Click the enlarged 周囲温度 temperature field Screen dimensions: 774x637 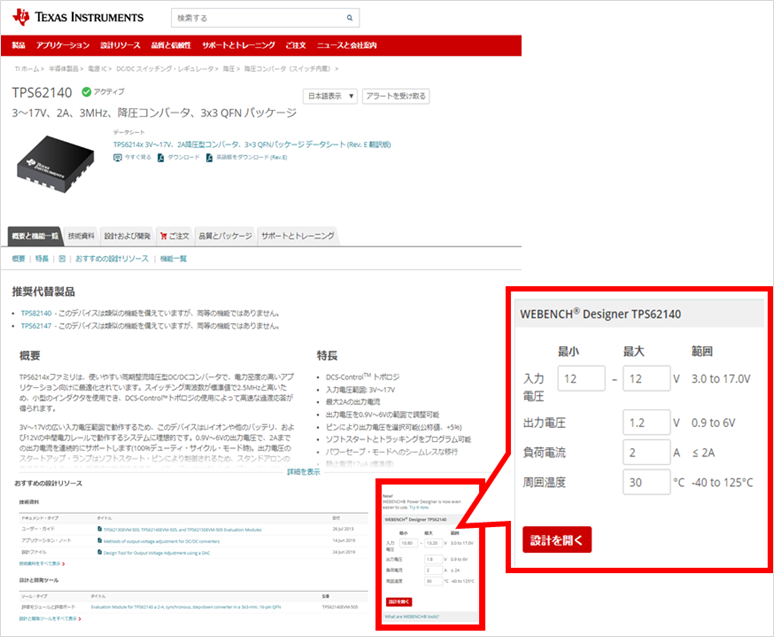(x=645, y=482)
